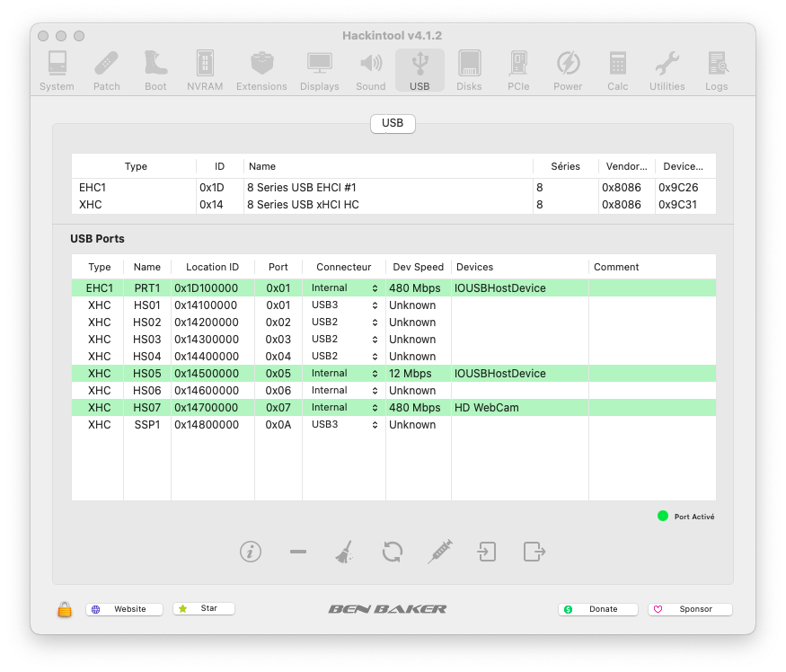Click the Séries column header

click(x=565, y=166)
